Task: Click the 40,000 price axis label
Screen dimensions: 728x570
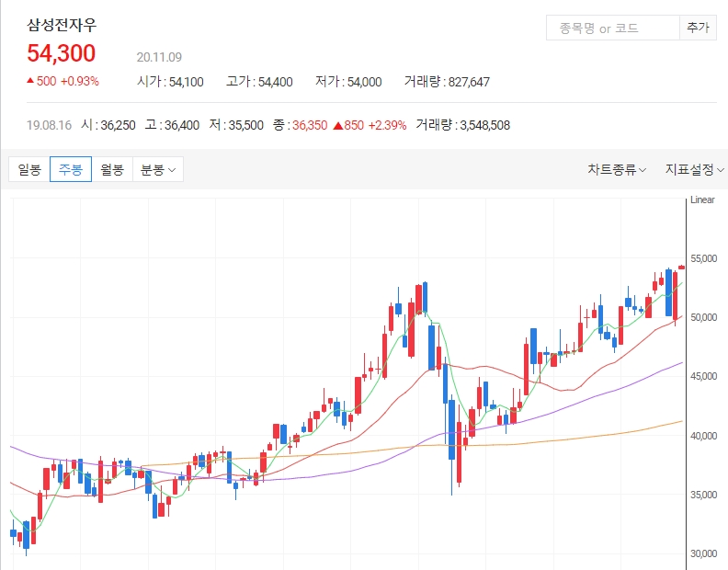Action: pyautogui.click(x=703, y=436)
